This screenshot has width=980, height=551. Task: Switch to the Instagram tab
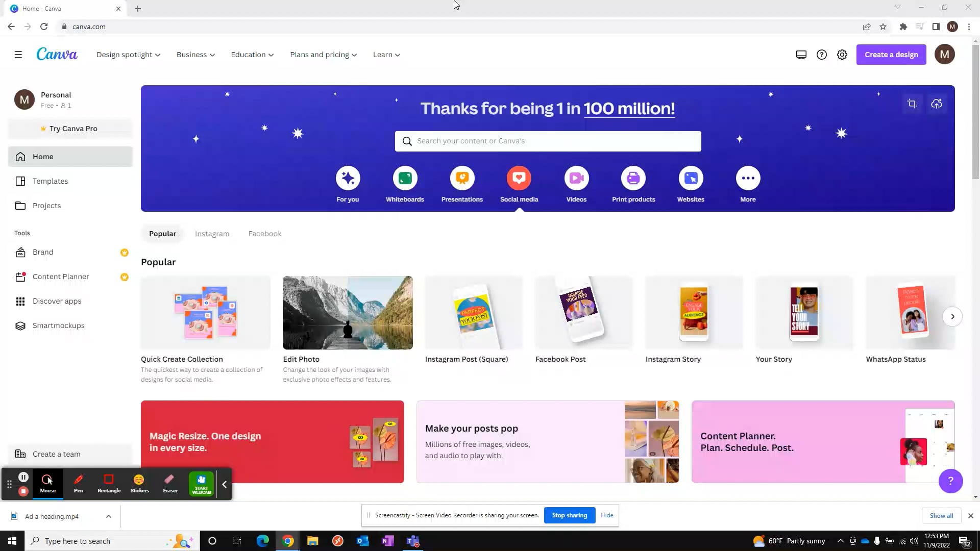click(x=212, y=234)
